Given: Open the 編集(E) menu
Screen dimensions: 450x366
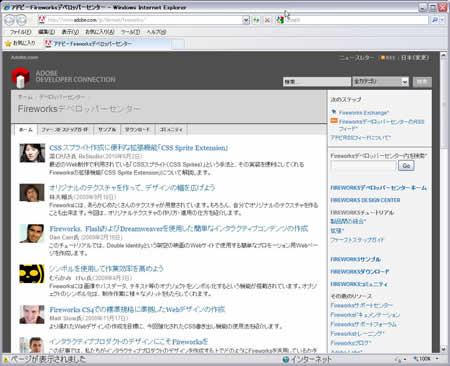Looking at the screenshot, I should (x=46, y=32).
